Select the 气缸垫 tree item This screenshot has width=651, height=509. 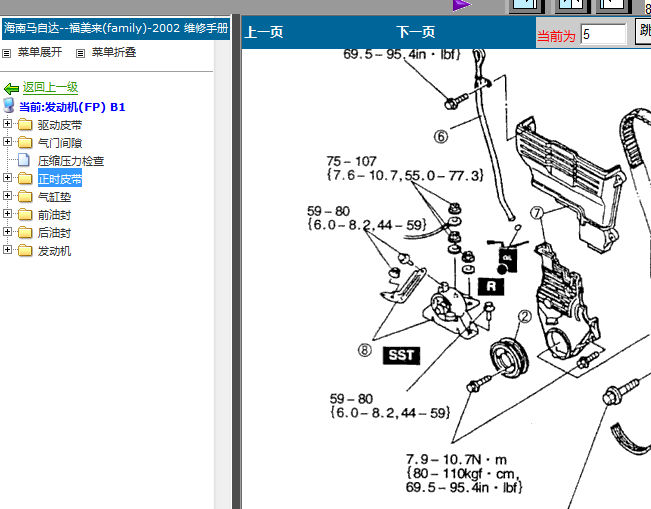coord(54,197)
